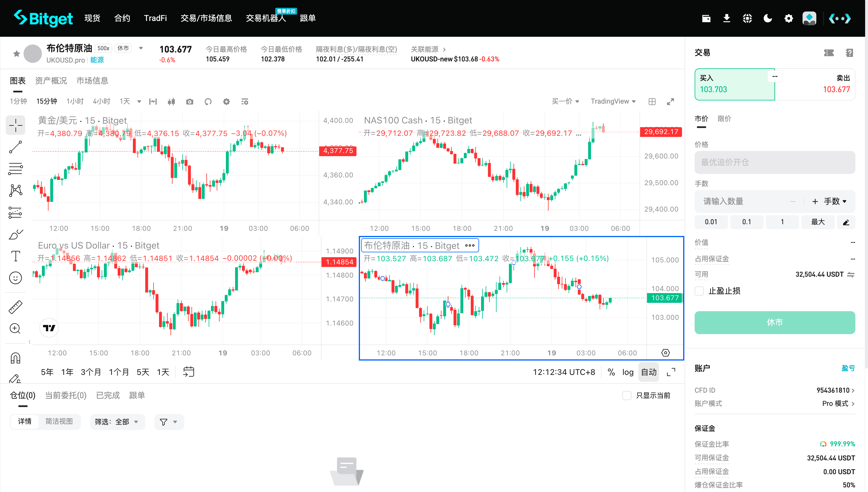Expand chart to fullscreen via arrows icon
Screen dimensions: 868x492
670,102
